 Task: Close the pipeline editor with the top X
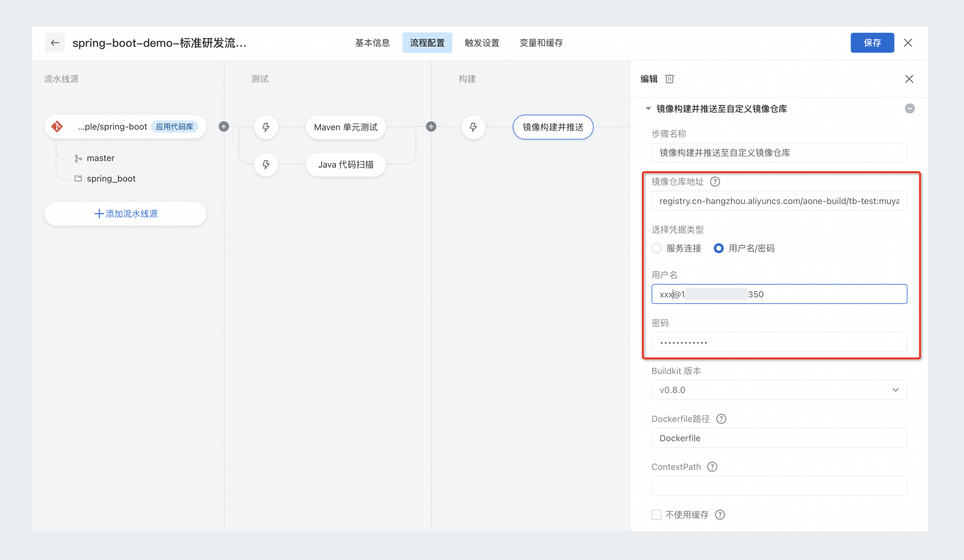tap(908, 43)
